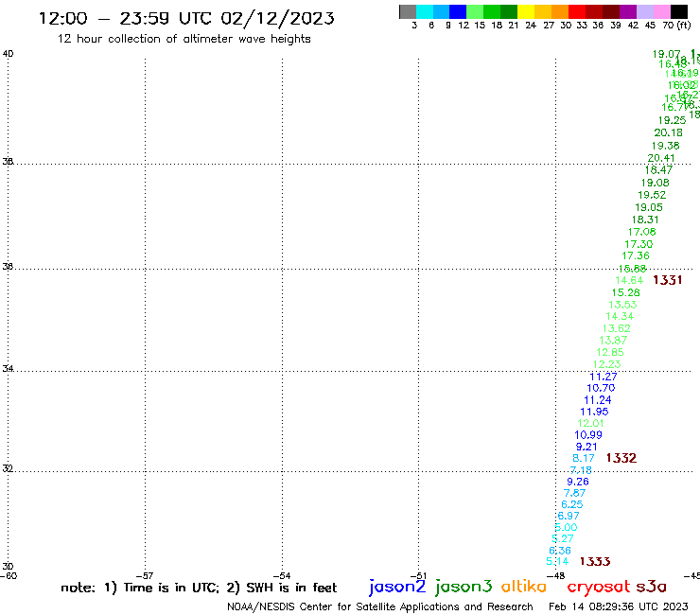Click the wave height value 18.31
Screen dimensions: 700x615
[645, 220]
